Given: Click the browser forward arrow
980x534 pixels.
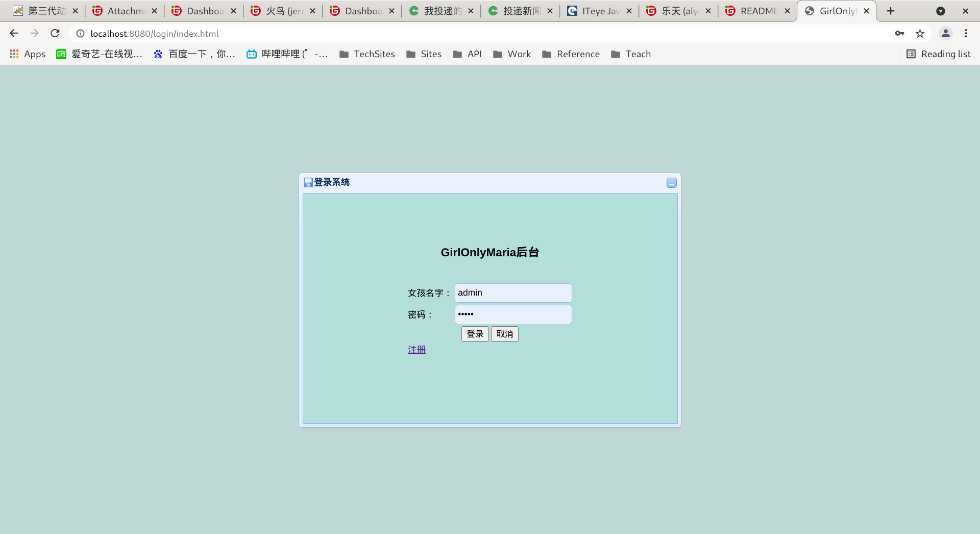Looking at the screenshot, I should [x=34, y=33].
